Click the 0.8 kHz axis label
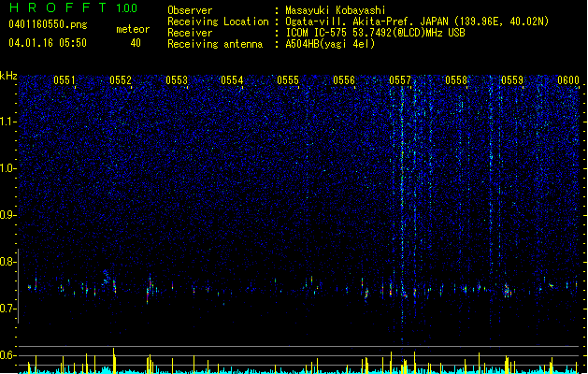588x374 pixels. (8, 262)
